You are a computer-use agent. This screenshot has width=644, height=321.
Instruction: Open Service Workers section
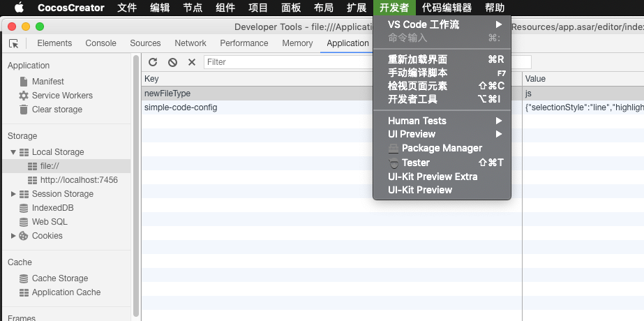click(x=61, y=96)
